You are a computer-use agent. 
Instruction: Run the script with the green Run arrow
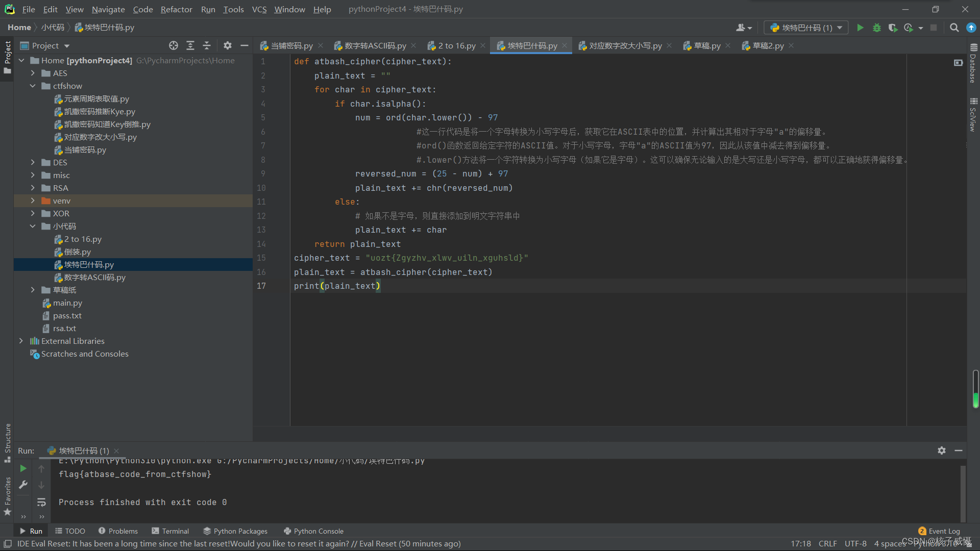tap(860, 28)
